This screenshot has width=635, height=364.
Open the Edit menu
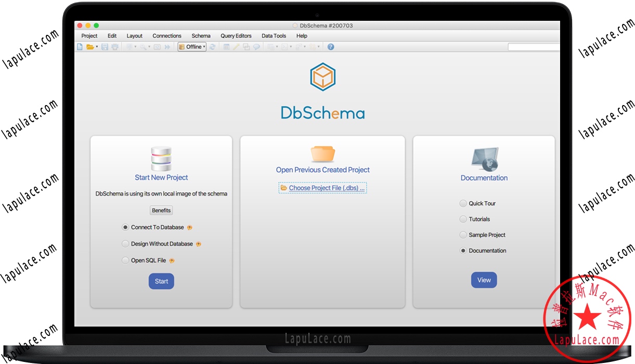[x=112, y=36]
